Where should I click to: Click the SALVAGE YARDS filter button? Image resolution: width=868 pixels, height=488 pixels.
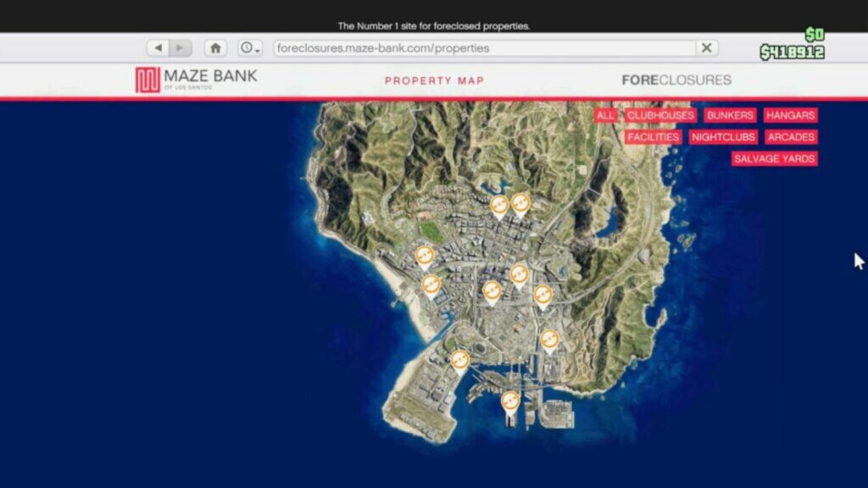(x=773, y=158)
